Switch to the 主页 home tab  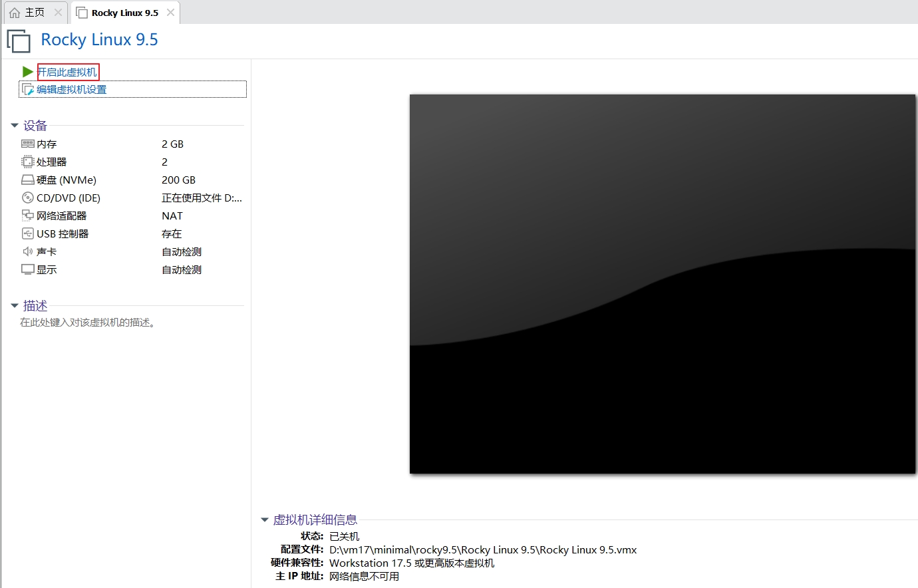pos(35,13)
